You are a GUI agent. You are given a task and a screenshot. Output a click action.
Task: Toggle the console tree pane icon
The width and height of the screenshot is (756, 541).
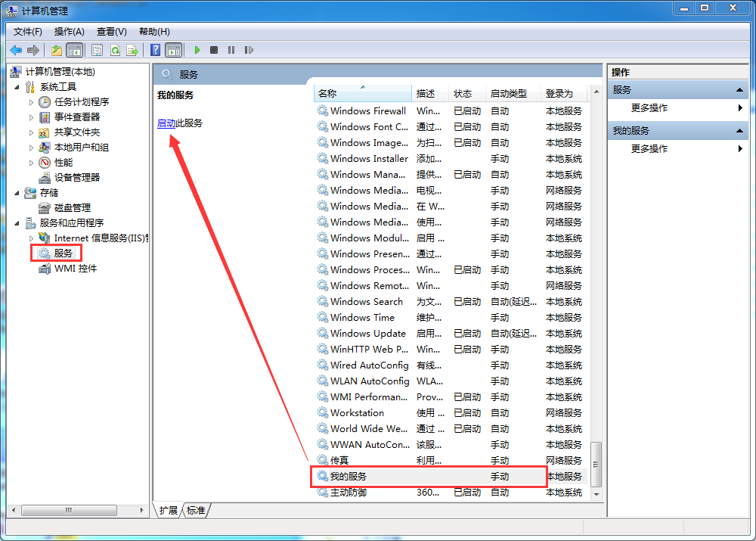click(74, 50)
